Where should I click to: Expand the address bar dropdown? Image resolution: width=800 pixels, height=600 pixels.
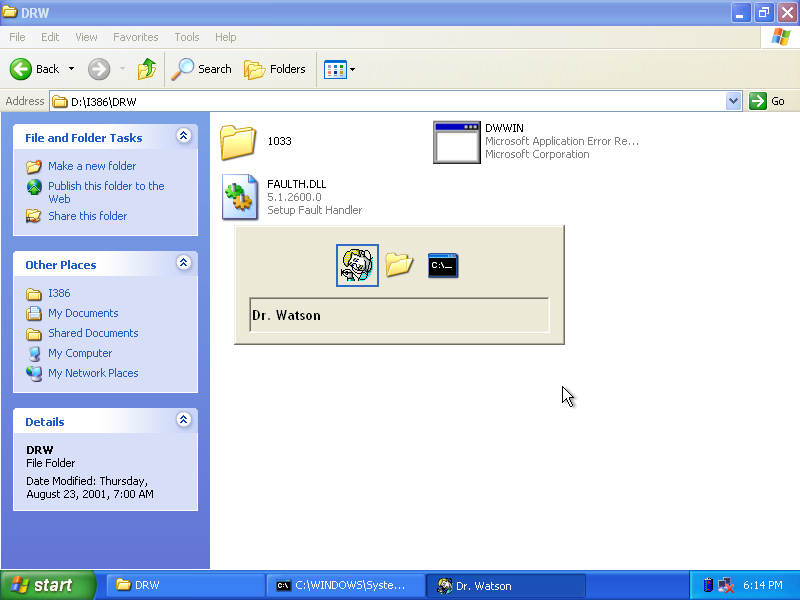[x=733, y=101]
